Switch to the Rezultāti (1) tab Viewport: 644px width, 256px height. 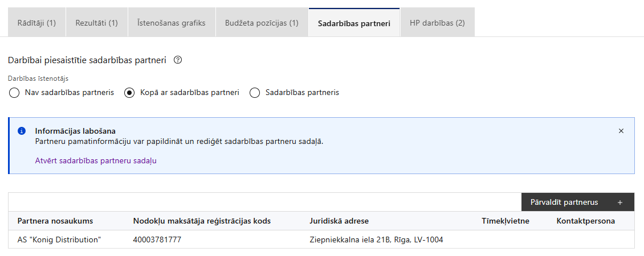[x=97, y=23]
